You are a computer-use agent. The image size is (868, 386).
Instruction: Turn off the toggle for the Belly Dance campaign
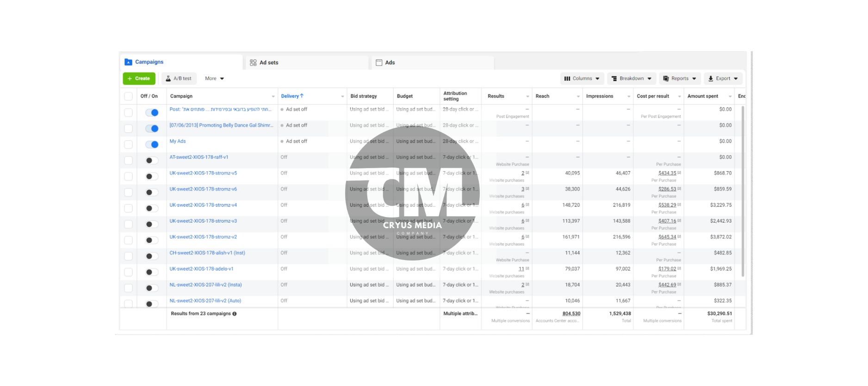click(152, 128)
